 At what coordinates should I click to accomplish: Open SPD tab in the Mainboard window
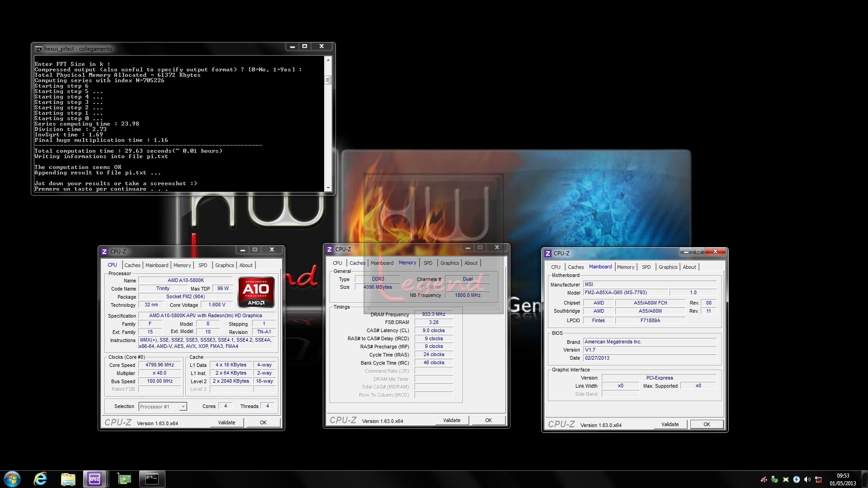pyautogui.click(x=646, y=267)
